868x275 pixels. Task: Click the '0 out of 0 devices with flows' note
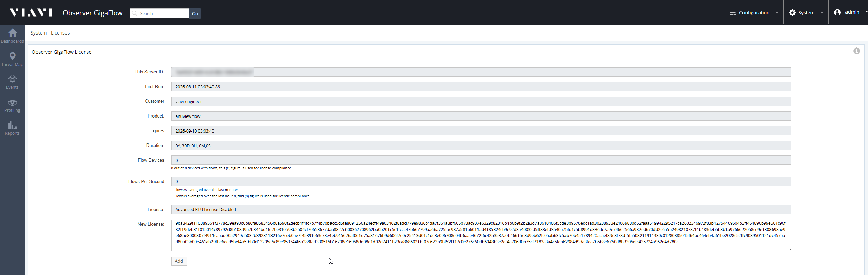232,168
